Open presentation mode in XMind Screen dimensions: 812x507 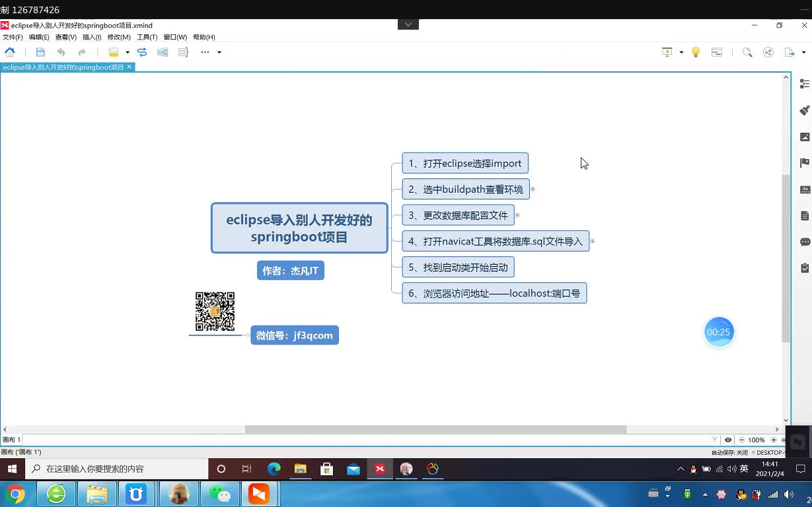tap(667, 51)
